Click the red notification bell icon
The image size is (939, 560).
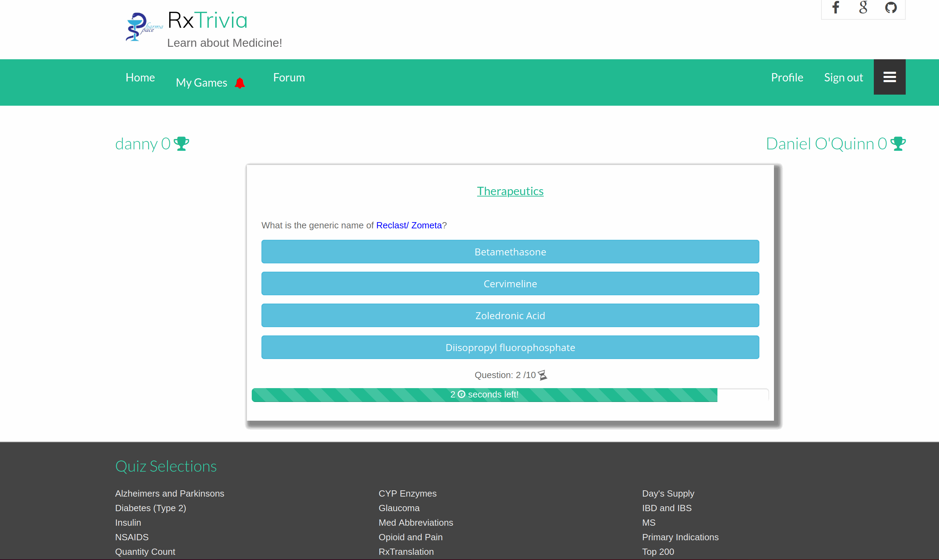[240, 82]
